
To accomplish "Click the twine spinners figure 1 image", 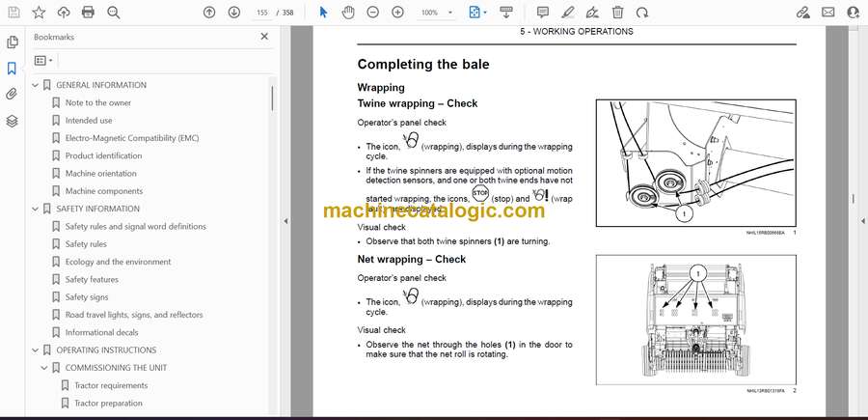I will click(x=695, y=163).
